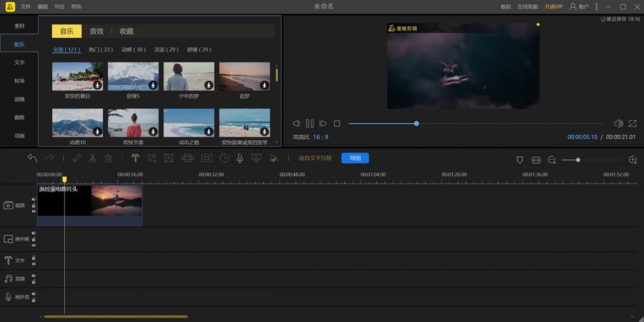Image resolution: width=644 pixels, height=322 pixels.
Task: Open the crop tool in toolbar
Action: [x=152, y=158]
